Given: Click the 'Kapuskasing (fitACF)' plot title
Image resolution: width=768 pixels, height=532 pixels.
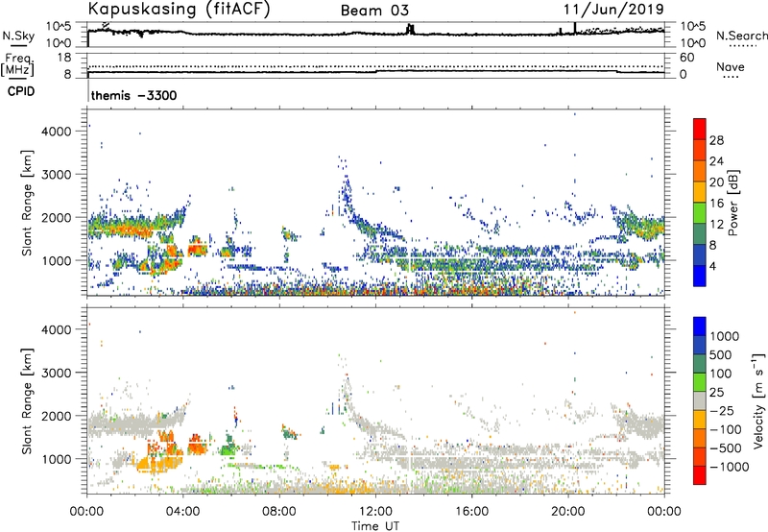Looking at the screenshot, I should 179,9.
